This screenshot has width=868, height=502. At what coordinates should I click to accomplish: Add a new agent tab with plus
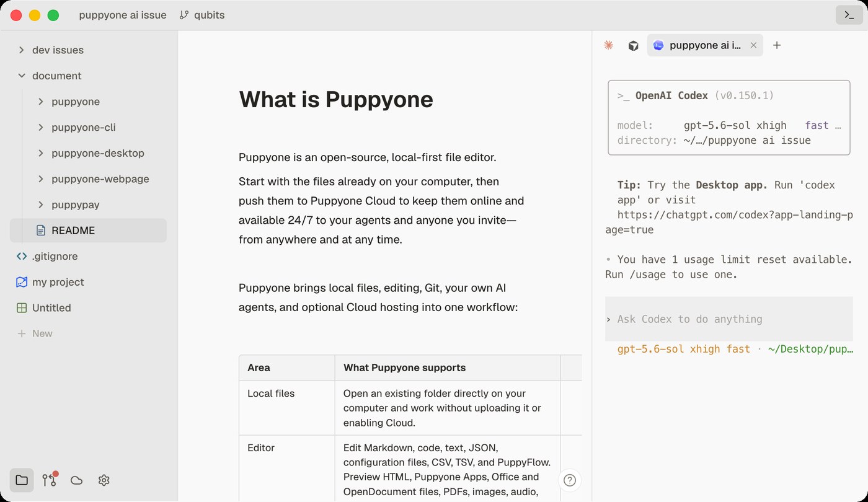tap(777, 45)
